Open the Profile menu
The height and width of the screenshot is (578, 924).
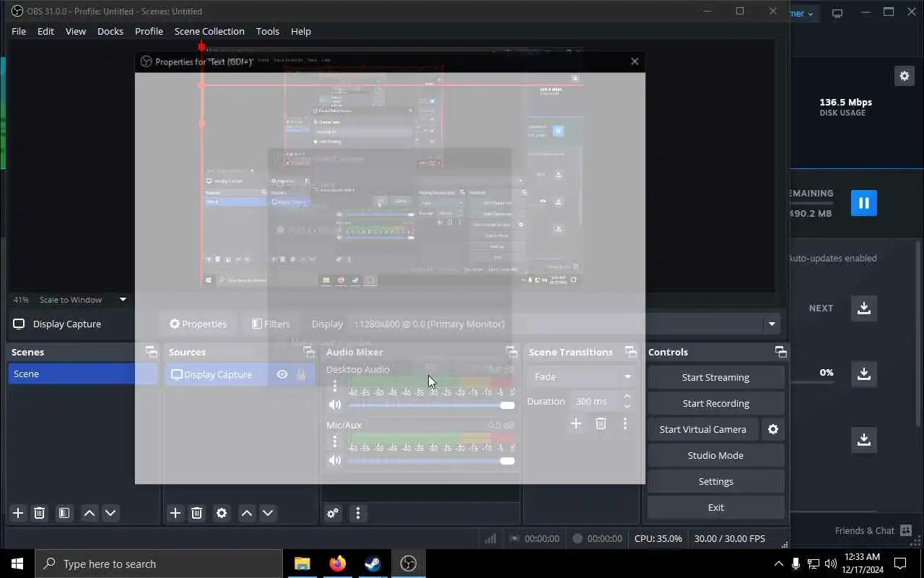[x=149, y=31]
